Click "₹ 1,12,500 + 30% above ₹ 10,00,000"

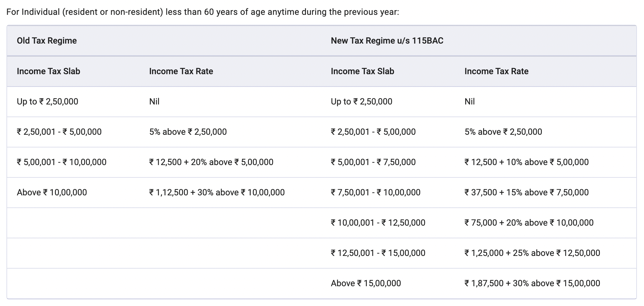(217, 193)
